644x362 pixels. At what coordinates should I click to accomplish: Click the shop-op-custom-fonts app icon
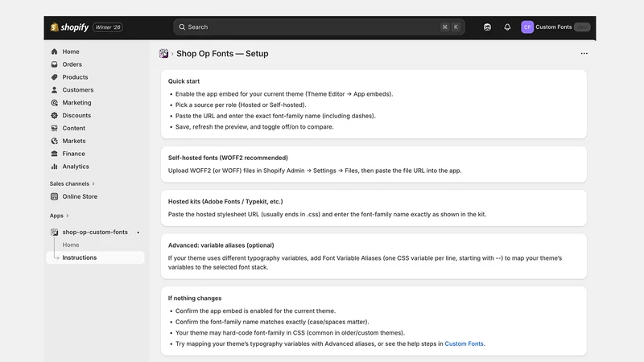[54, 232]
